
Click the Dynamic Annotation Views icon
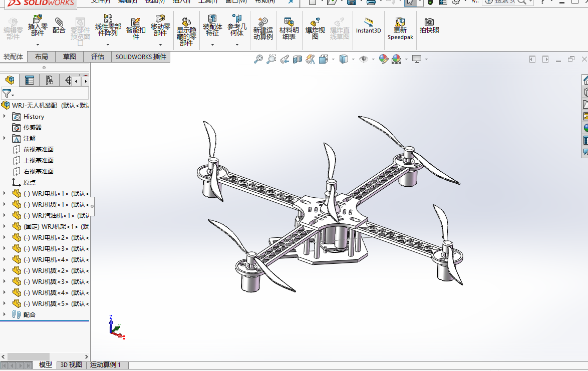click(x=310, y=59)
